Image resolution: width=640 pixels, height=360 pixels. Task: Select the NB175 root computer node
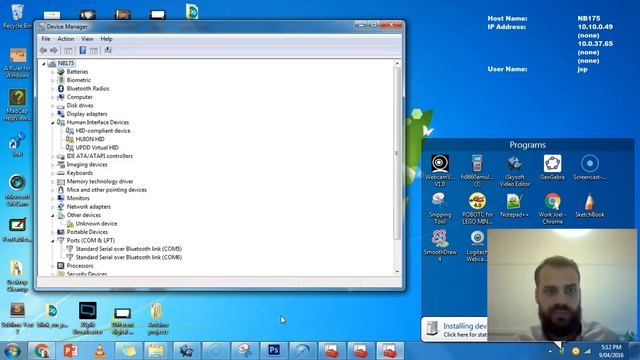(x=66, y=63)
